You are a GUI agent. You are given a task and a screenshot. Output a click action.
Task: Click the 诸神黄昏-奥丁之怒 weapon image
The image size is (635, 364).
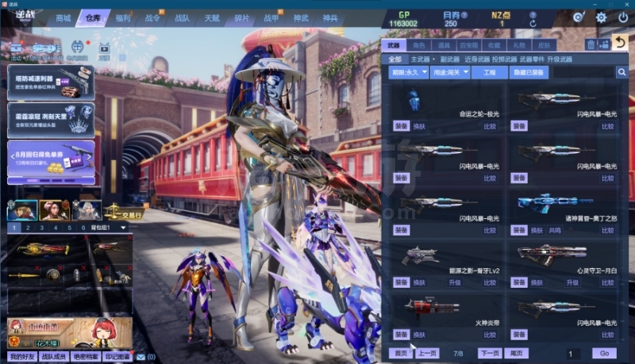(555, 202)
